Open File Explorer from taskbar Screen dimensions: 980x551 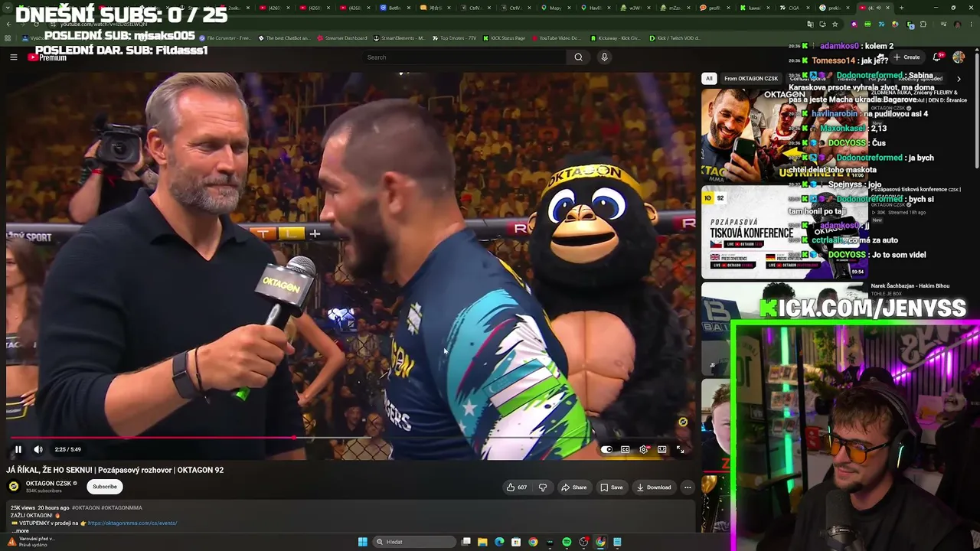click(482, 542)
